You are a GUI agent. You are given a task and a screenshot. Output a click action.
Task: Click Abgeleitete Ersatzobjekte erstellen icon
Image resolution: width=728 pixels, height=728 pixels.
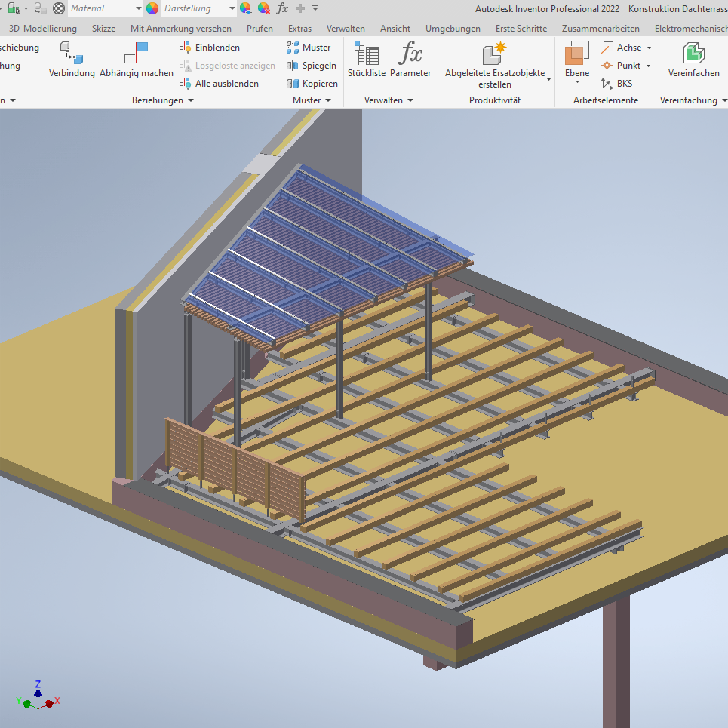pos(494,53)
